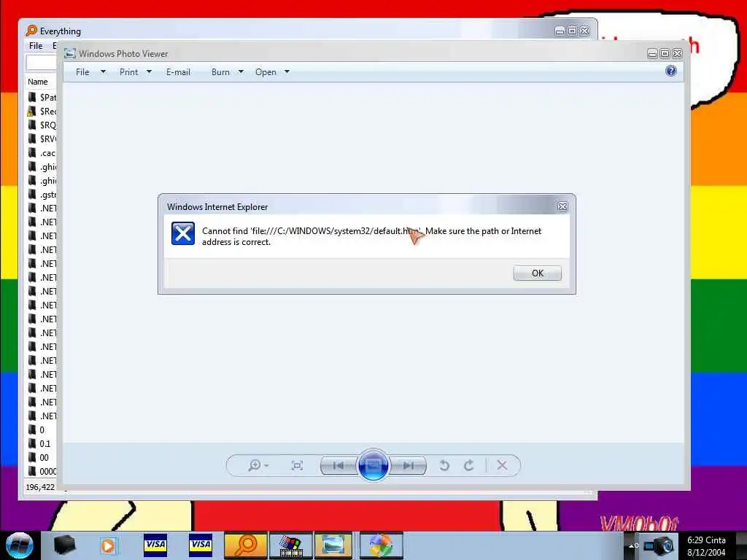
Task: Click the Windows Photo Viewer title icon
Action: 70,53
